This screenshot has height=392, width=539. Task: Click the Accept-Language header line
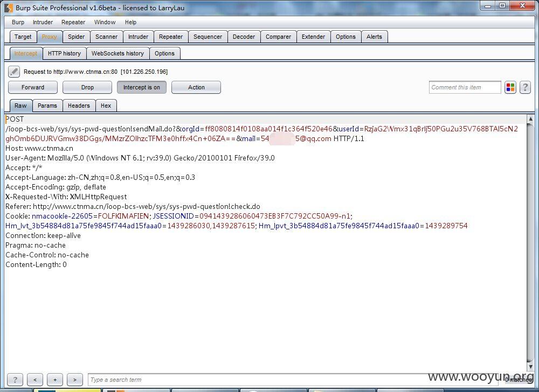(x=100, y=177)
